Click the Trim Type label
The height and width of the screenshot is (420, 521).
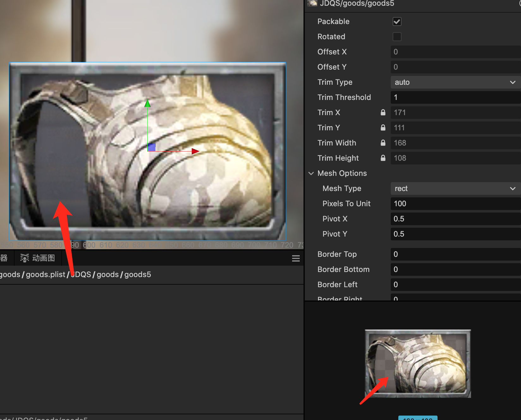click(335, 82)
